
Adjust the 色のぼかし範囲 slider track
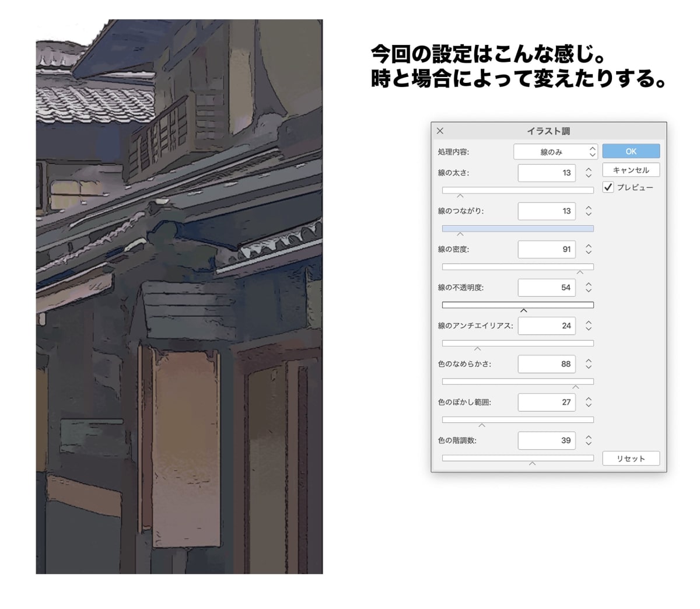[518, 419]
